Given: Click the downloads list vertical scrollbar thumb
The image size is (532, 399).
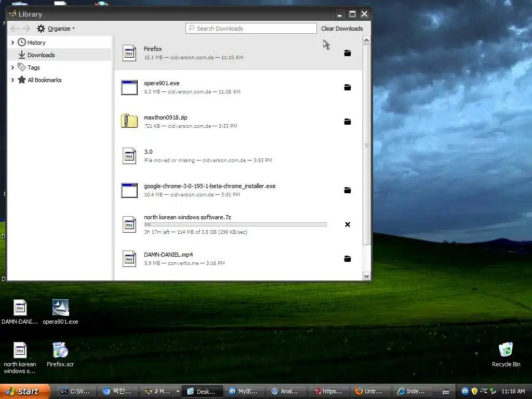Looking at the screenshot, I should 366,145.
